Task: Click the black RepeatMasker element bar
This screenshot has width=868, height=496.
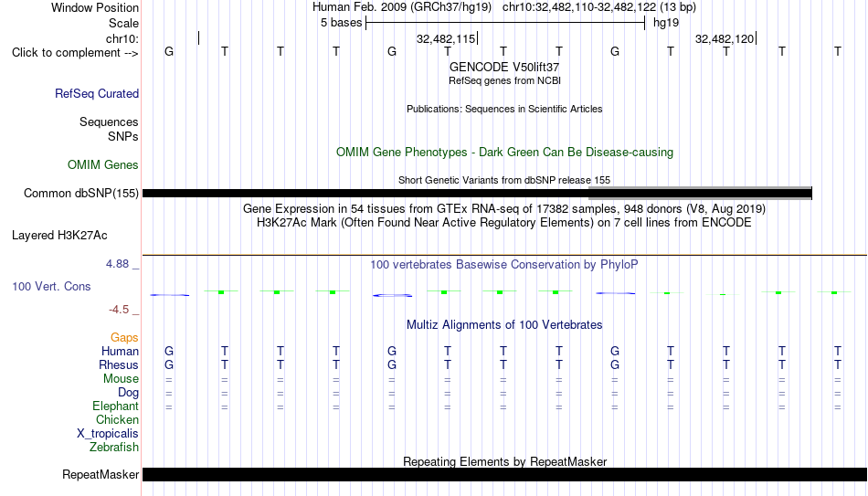Action: click(504, 474)
